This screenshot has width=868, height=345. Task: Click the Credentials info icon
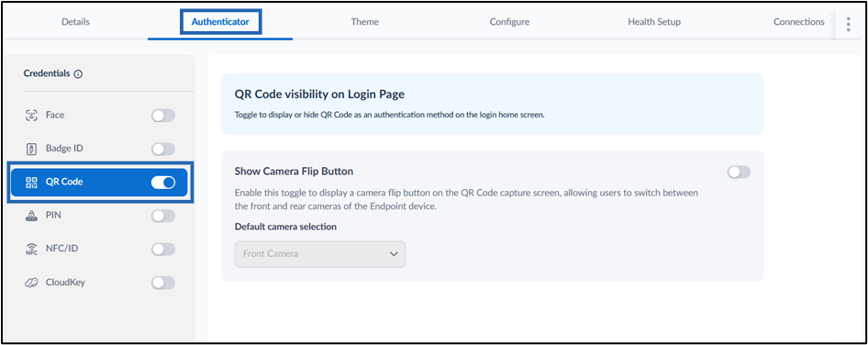coord(78,73)
